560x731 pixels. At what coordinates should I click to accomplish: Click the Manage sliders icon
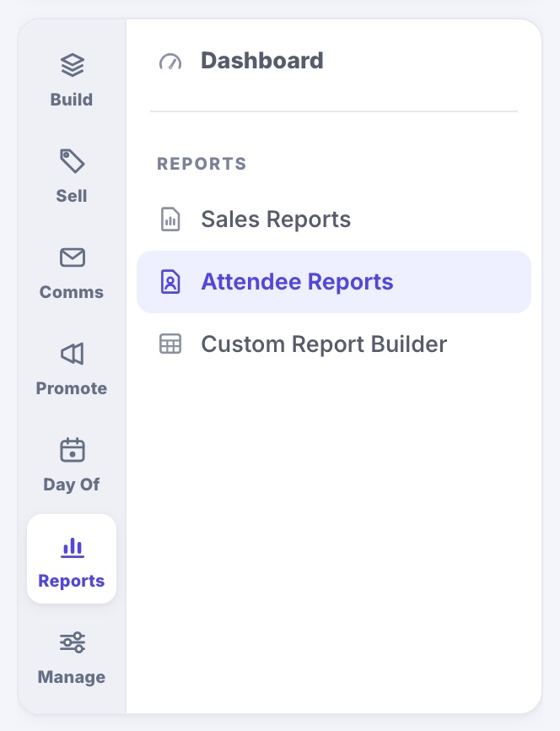coord(73,642)
